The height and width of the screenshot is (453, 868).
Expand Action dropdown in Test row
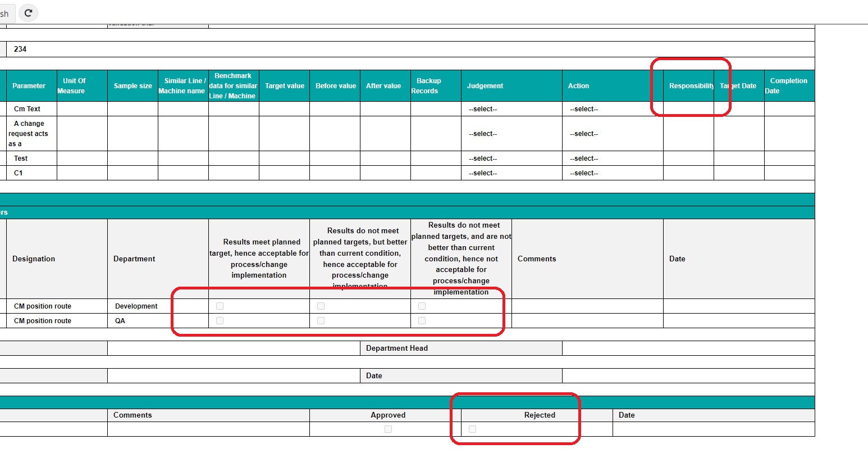613,158
